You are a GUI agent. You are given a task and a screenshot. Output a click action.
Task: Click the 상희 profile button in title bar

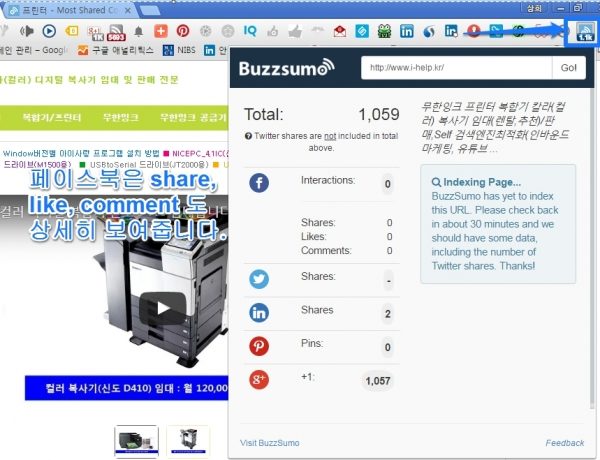pyautogui.click(x=534, y=8)
